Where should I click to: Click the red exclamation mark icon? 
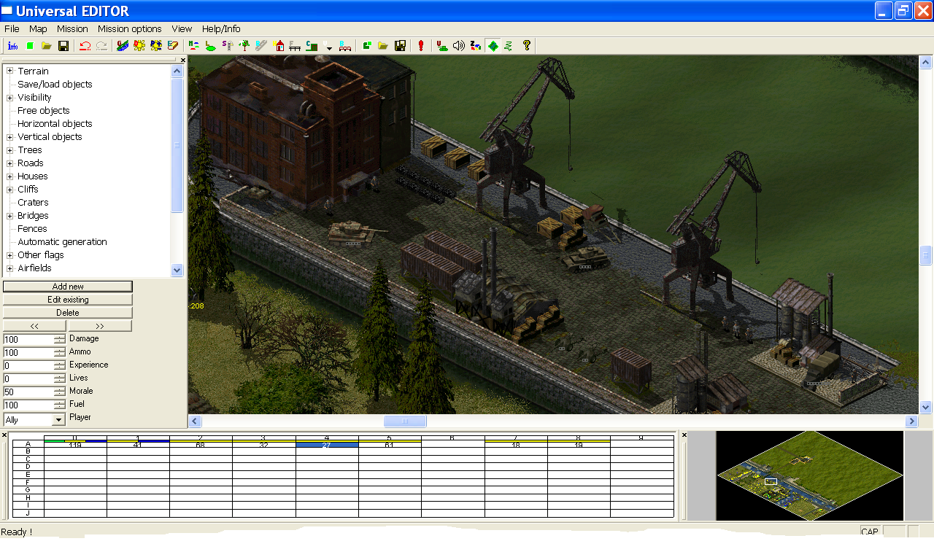[x=421, y=46]
